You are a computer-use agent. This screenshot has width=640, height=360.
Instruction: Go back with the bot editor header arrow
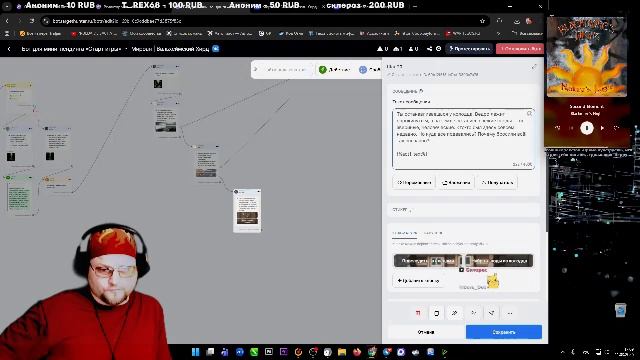pyautogui.click(x=9, y=49)
